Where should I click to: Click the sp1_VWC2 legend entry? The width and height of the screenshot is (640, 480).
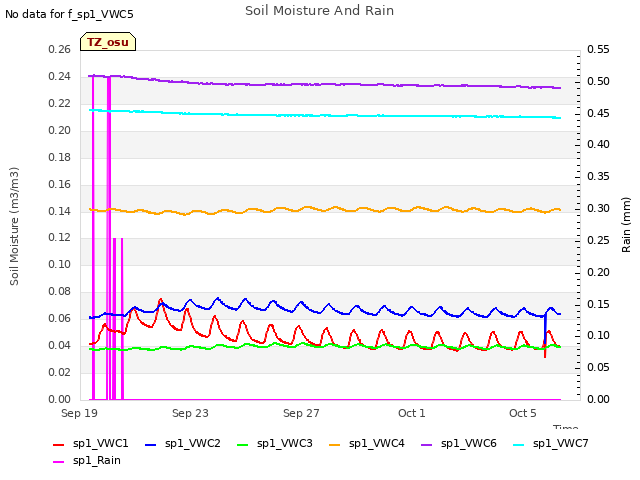click(x=183, y=444)
